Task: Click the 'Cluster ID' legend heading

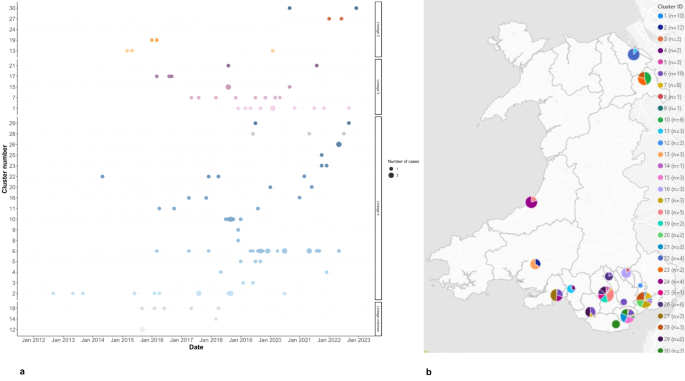Action: point(670,7)
